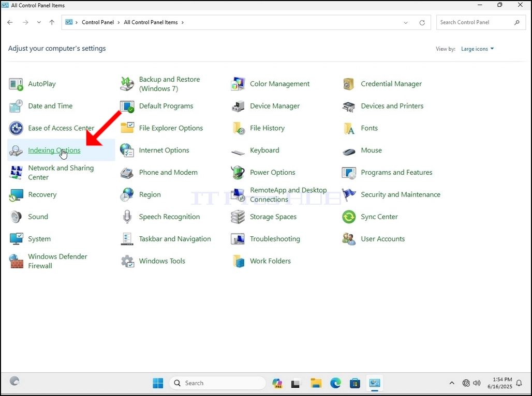Focus the Search Control Panel field
Image resolution: width=532 pixels, height=396 pixels.
pyautogui.click(x=481, y=22)
